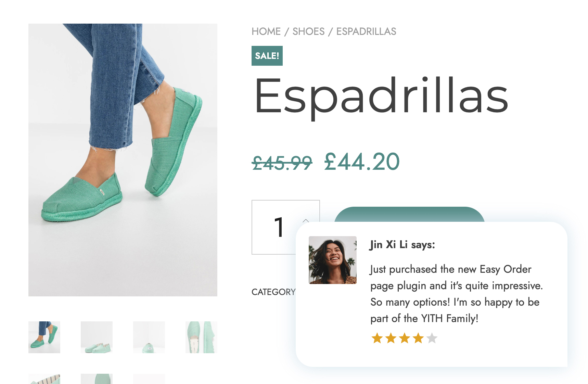This screenshot has height=384, width=588.
Task: Select second thumbnail of shoe pair
Action: 97,337
